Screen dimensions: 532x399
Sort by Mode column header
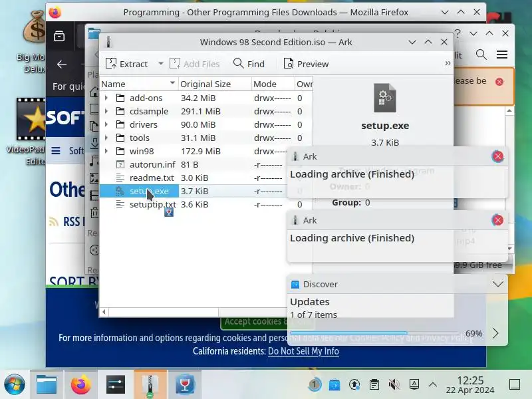tap(273, 84)
